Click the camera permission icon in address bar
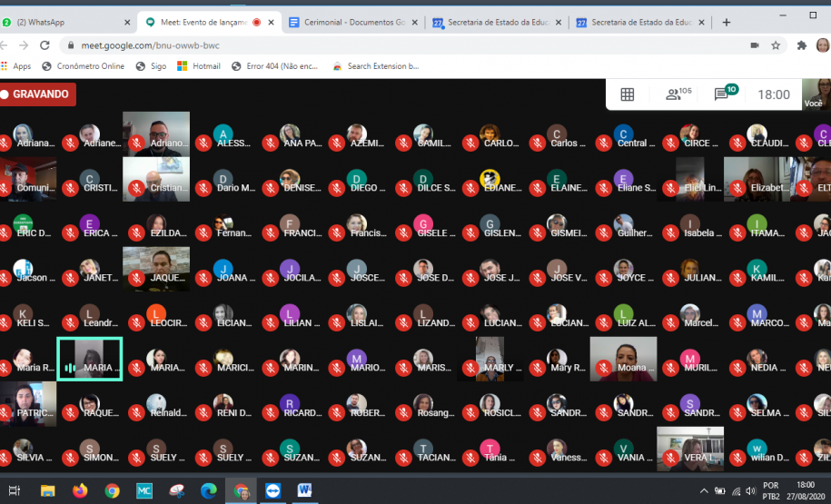This screenshot has width=831, height=504. tap(754, 44)
